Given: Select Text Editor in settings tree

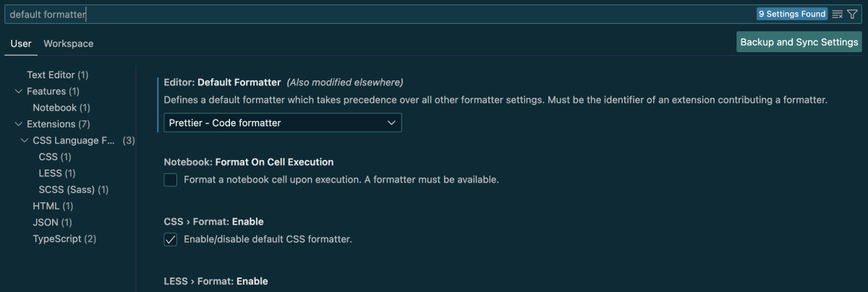Looking at the screenshot, I should click(x=58, y=75).
